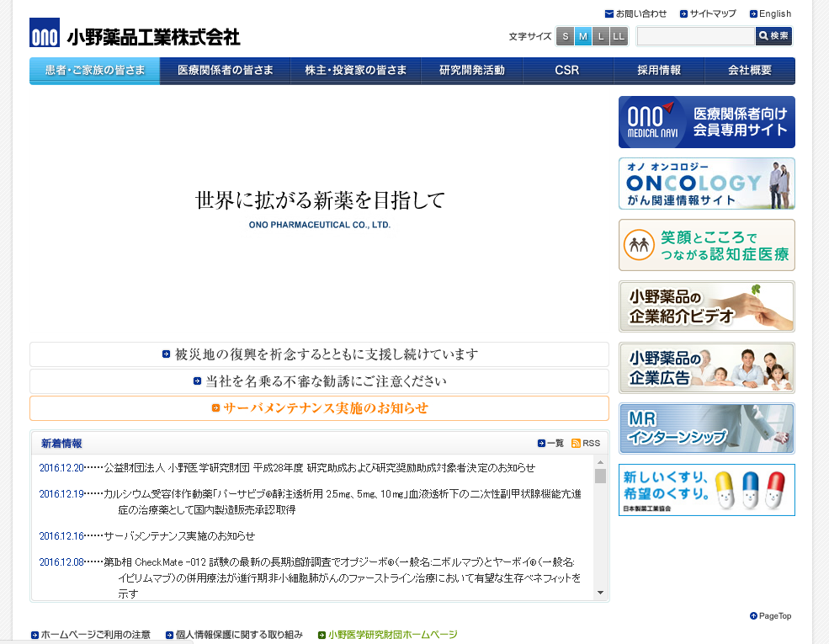829x644 pixels.
Task: Click the 小野薬品工業株式会社 company name
Action: pyautogui.click(x=153, y=37)
